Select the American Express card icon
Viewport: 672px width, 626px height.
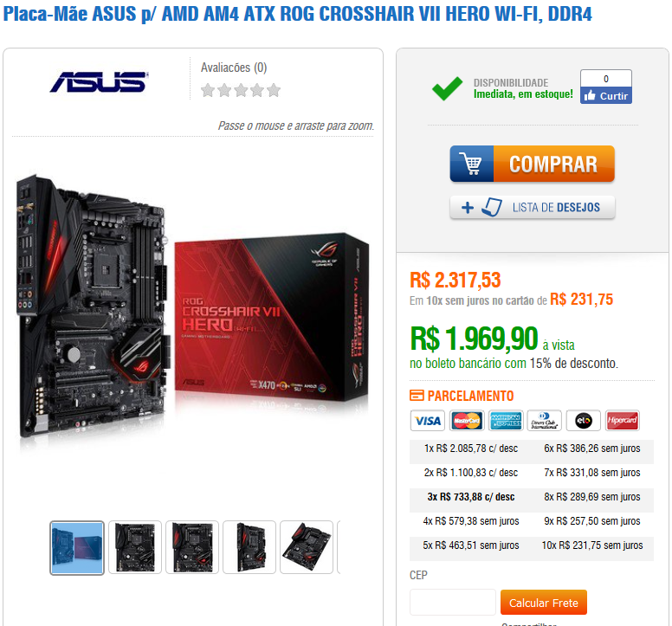click(506, 421)
